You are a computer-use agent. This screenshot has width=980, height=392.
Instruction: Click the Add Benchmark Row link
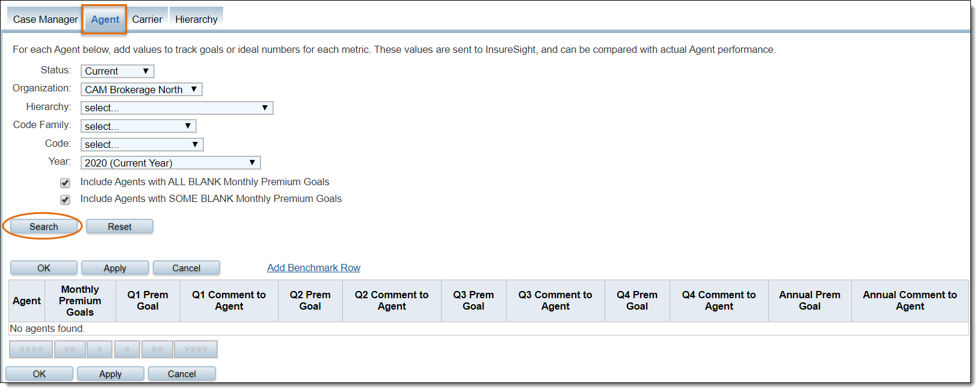tap(313, 268)
